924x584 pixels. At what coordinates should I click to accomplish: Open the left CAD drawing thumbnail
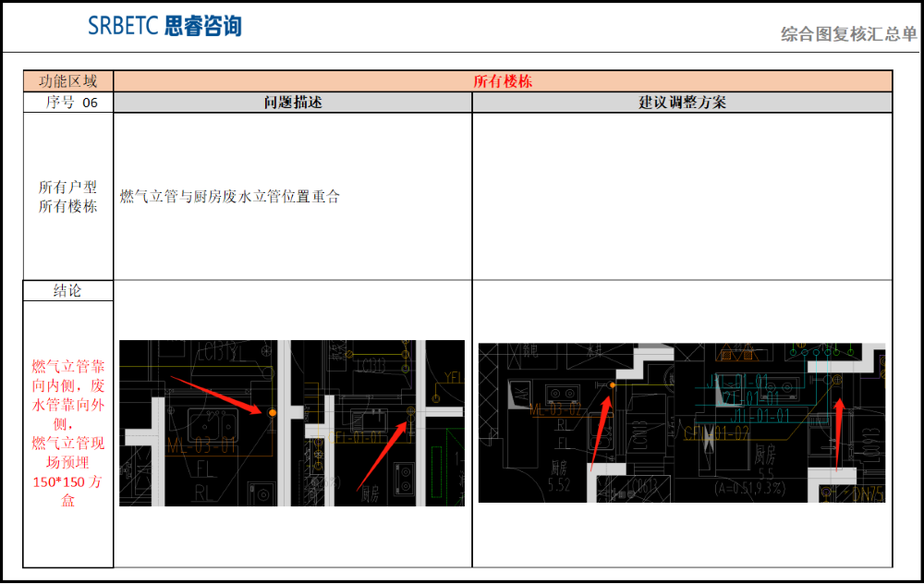click(x=292, y=422)
